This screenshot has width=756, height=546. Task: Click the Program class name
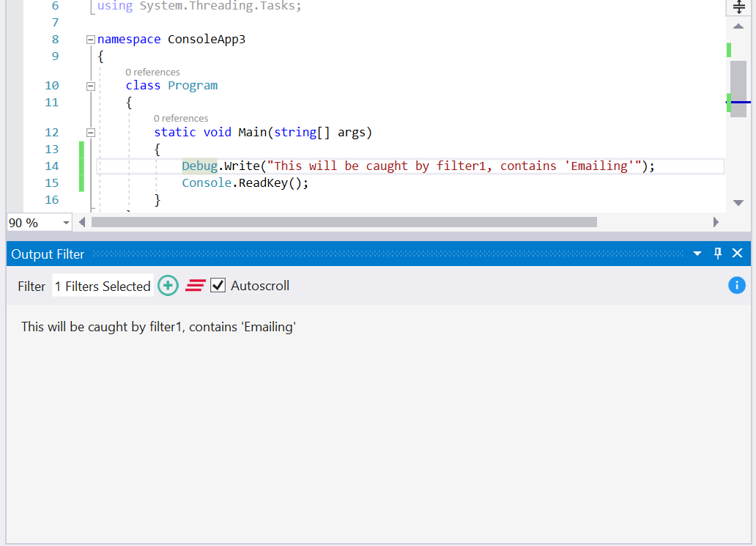pyautogui.click(x=193, y=85)
